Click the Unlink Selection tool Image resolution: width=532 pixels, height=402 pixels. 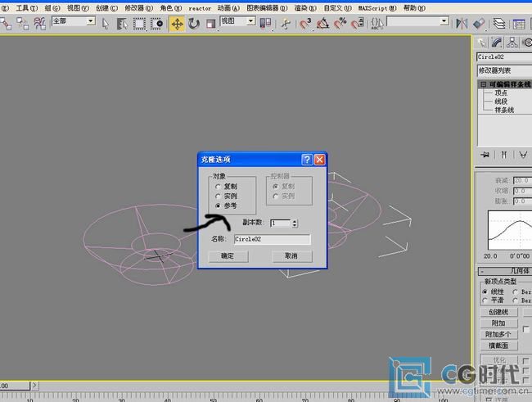[x=23, y=24]
